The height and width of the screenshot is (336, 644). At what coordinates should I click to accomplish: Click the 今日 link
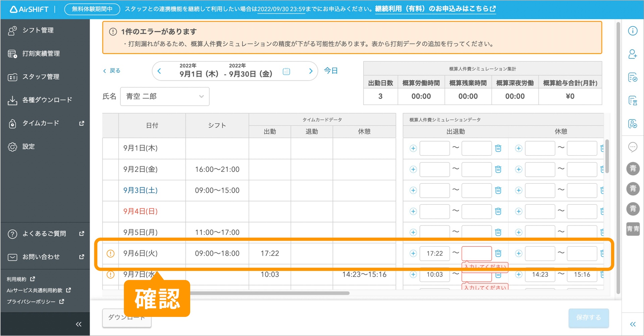coord(331,71)
